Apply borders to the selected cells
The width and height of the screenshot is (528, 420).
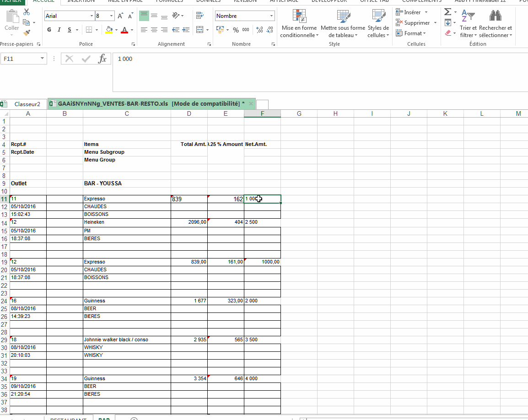pyautogui.click(x=89, y=30)
